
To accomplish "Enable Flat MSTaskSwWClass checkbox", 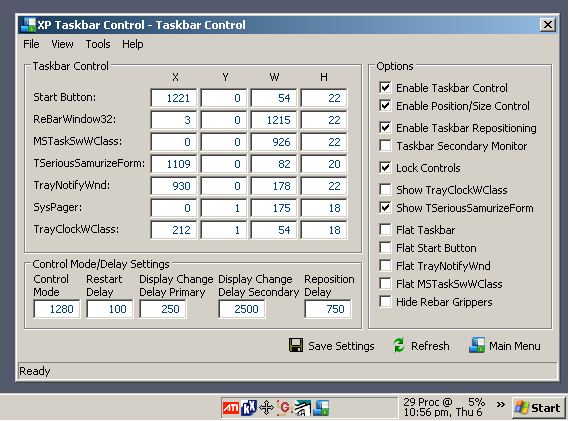I will click(x=385, y=283).
